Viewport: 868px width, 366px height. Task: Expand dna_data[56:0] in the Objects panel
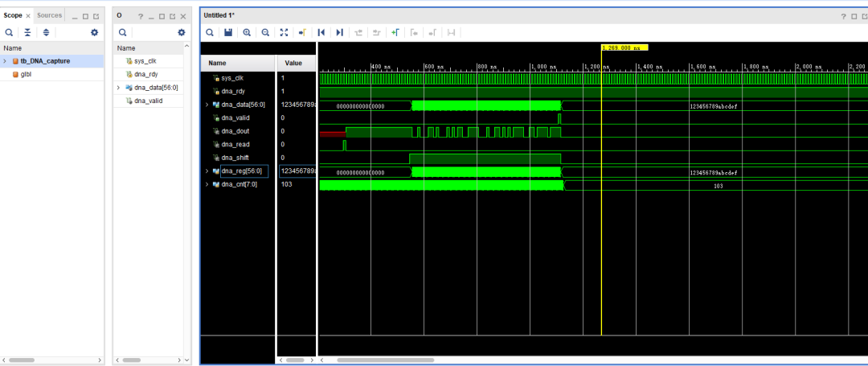pyautogui.click(x=119, y=88)
